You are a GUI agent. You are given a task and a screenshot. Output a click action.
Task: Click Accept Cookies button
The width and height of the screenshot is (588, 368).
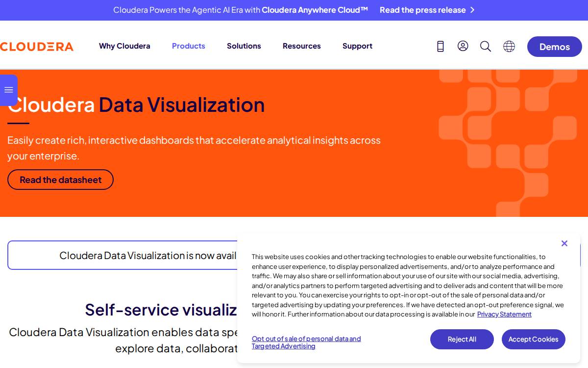[534, 339]
